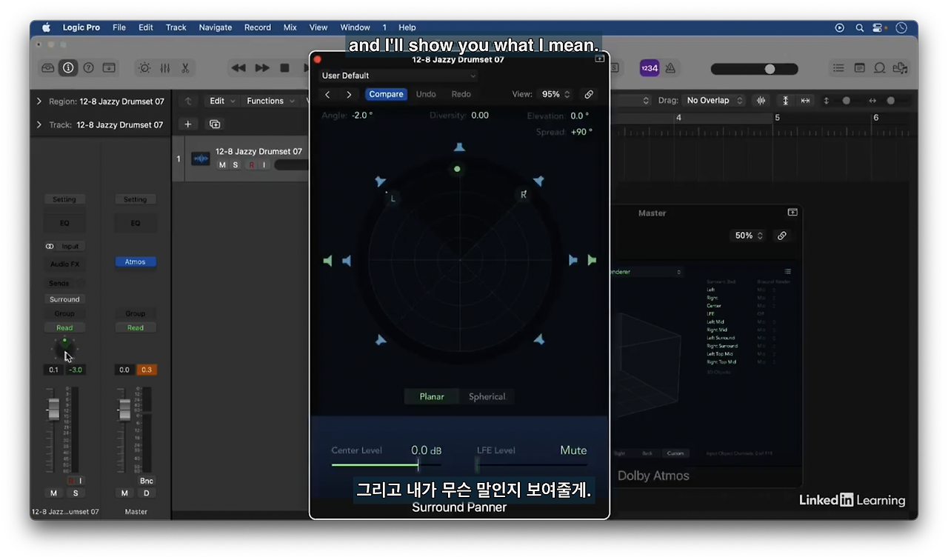Screen dimensions: 948x560
Task: Open the File menu
Action: click(119, 27)
